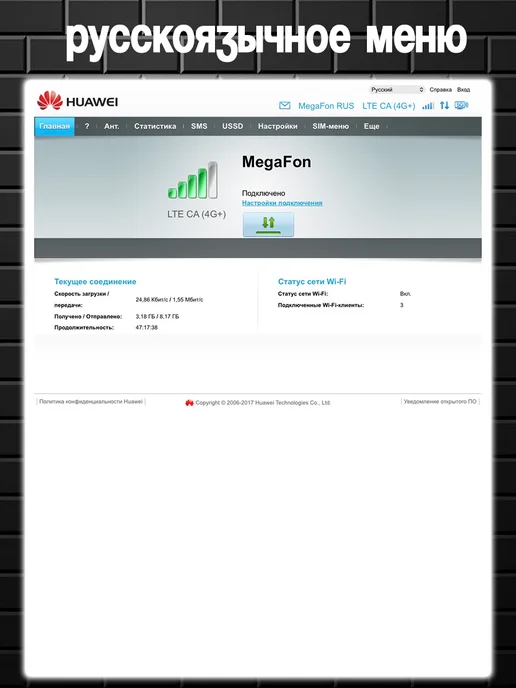Click the Статус сети Wi-Fi heading
Image resolution: width=516 pixels, height=688 pixels.
(x=312, y=282)
